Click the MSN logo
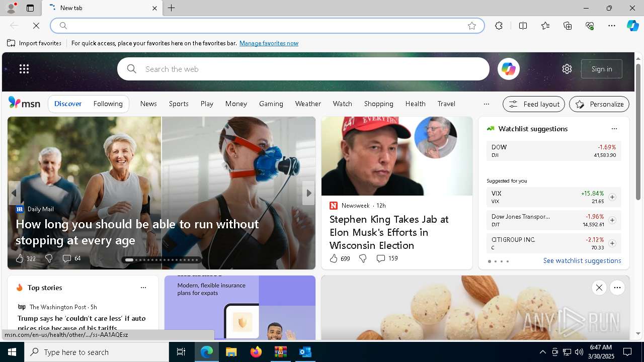The width and height of the screenshot is (644, 362). coord(24,103)
